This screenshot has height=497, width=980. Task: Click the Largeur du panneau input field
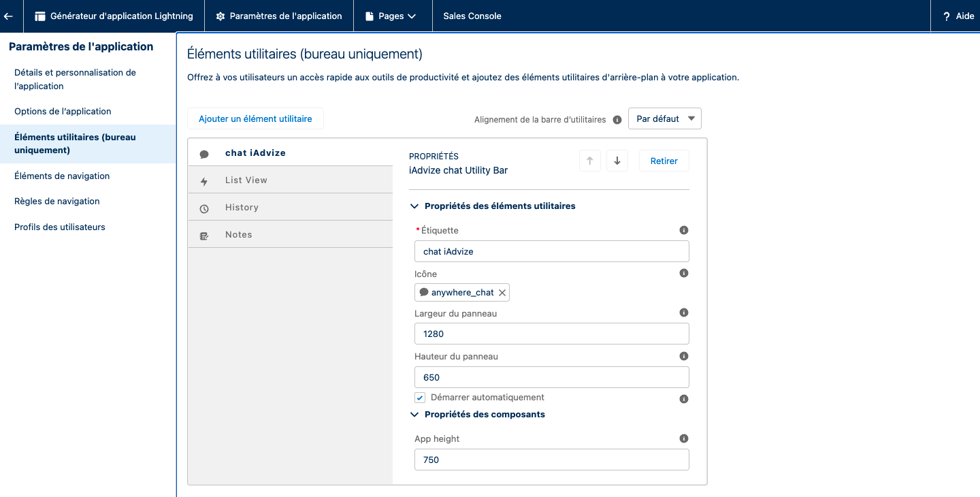point(551,334)
